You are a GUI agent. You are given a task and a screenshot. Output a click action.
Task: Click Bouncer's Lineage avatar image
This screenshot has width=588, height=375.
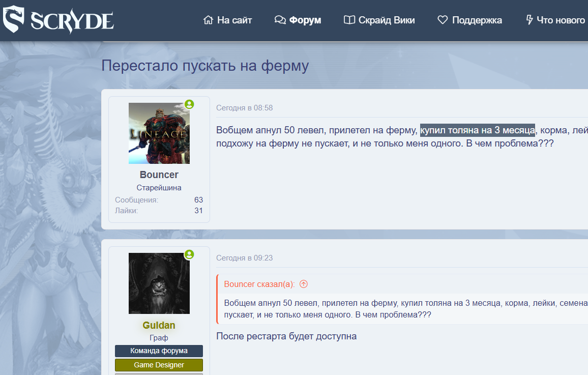pyautogui.click(x=159, y=133)
